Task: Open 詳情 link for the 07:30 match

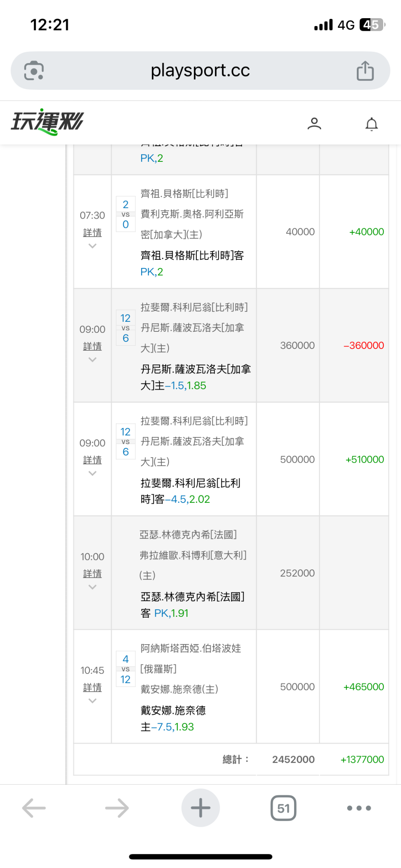Action: [92, 233]
